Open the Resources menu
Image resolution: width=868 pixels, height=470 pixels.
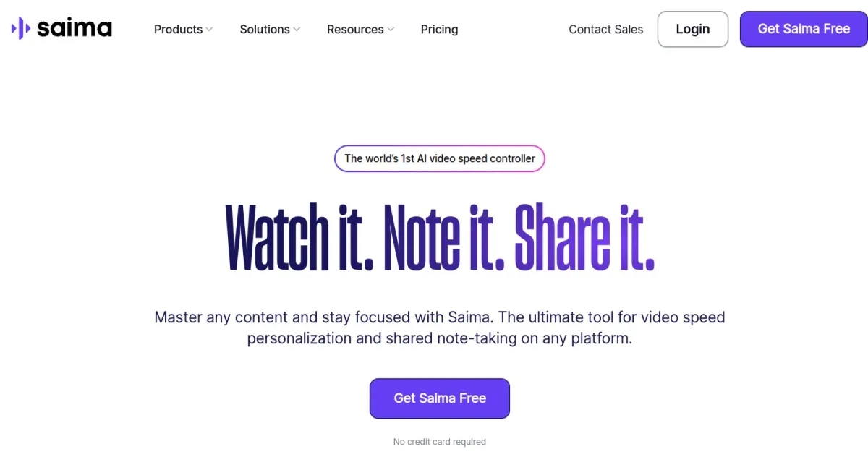pos(355,30)
